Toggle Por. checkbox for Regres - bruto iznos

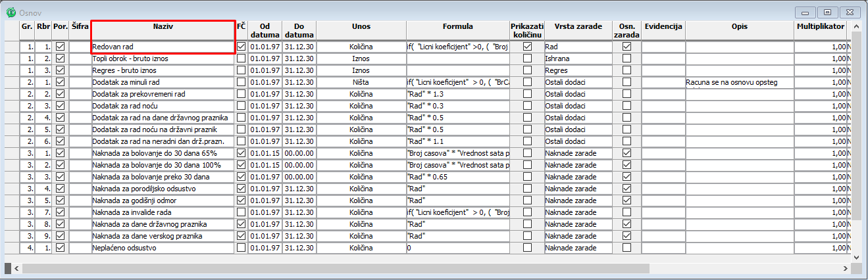click(61, 70)
